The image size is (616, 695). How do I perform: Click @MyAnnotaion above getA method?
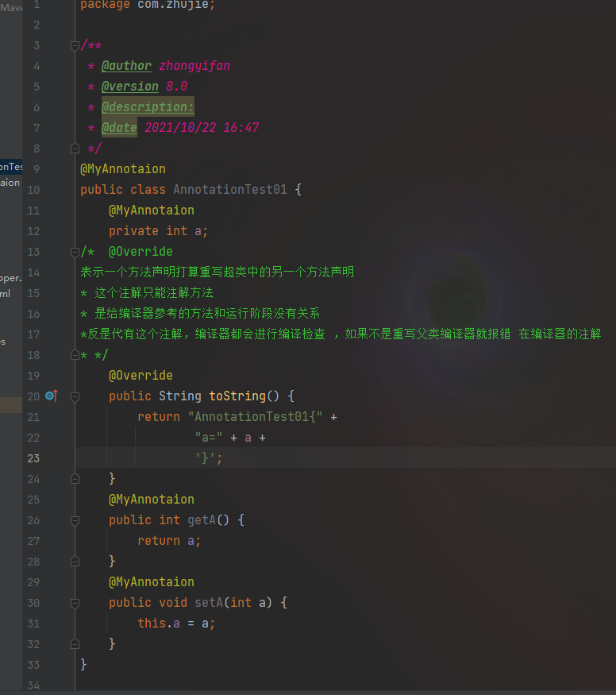click(152, 500)
